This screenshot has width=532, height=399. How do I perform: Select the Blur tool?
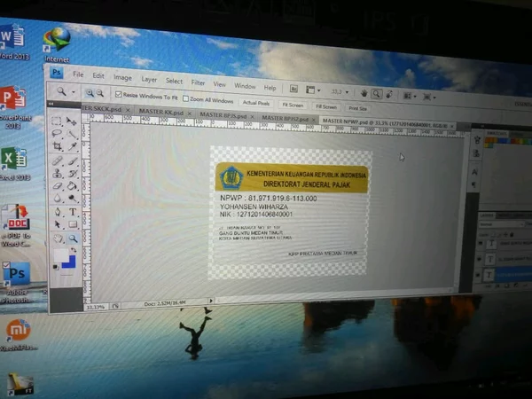coord(58,198)
